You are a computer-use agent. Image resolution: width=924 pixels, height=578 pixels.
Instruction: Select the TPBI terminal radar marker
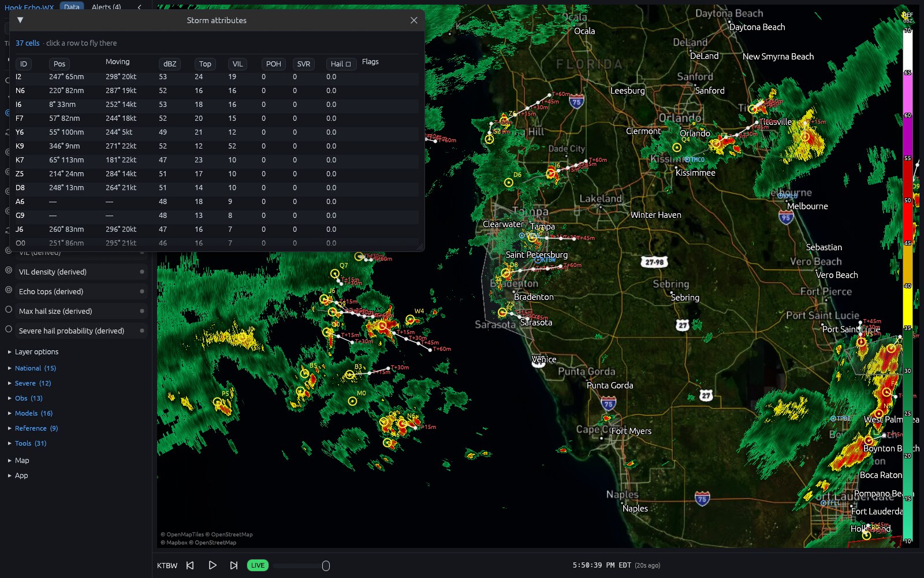[x=833, y=418]
